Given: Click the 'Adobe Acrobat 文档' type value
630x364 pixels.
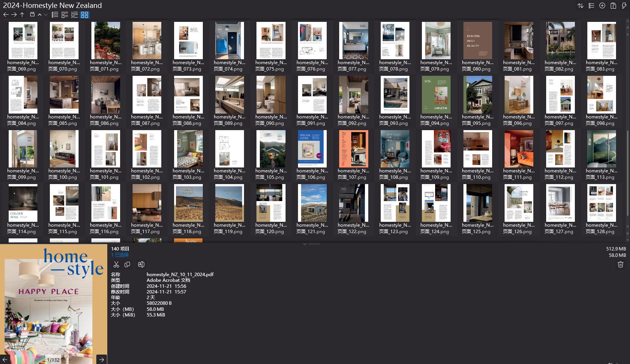Looking at the screenshot, I should coord(168,280).
